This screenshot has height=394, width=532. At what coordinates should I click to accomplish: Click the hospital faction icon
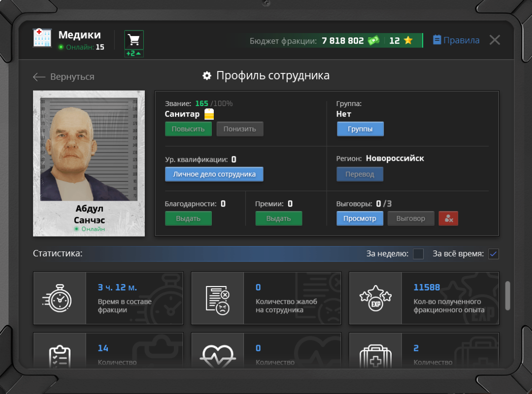(42, 38)
